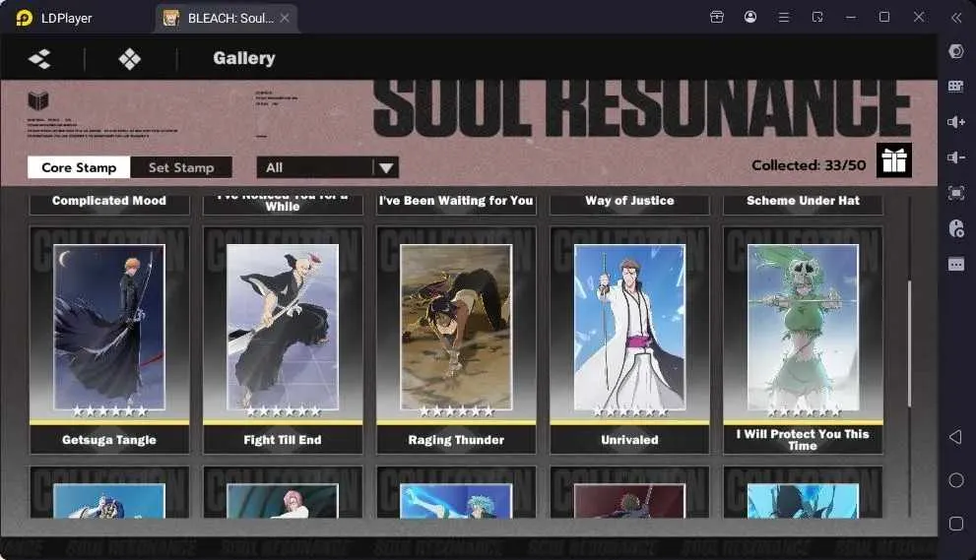Image resolution: width=976 pixels, height=560 pixels.
Task: Click the Collected: 33/50 counter
Action: coord(809,165)
